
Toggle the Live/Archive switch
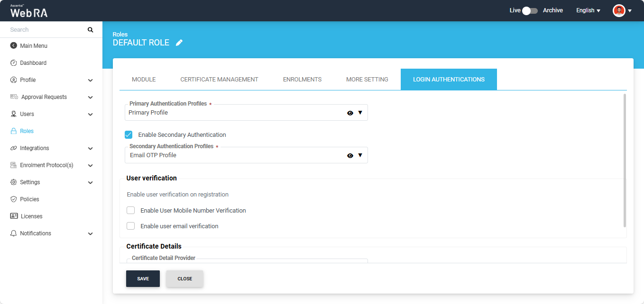pos(530,10)
